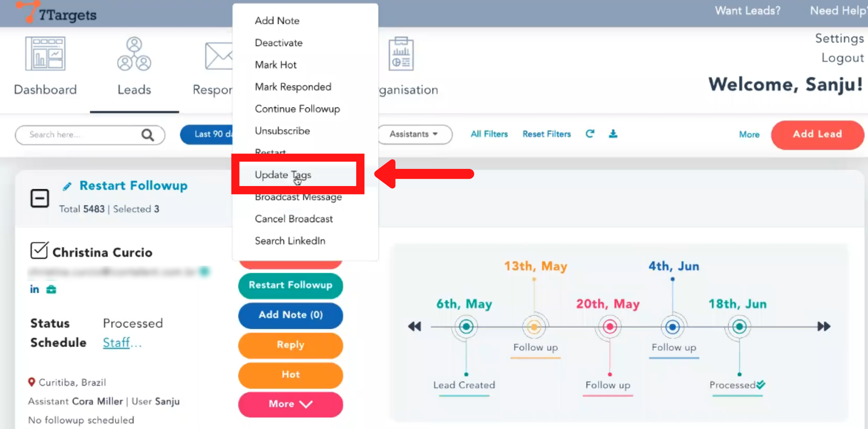The height and width of the screenshot is (429, 868).
Task: Click the Reset Filters link
Action: coord(547,134)
